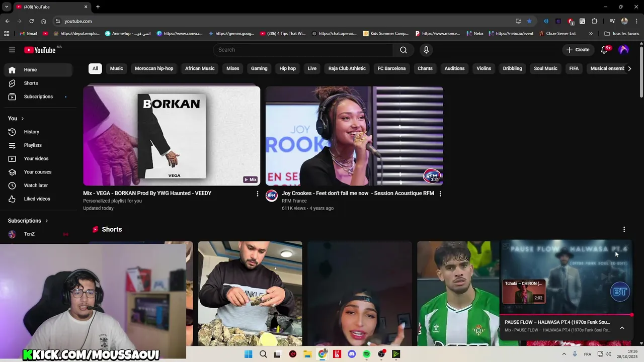Select the Music filter chip
This screenshot has height=362, width=644.
(x=117, y=68)
